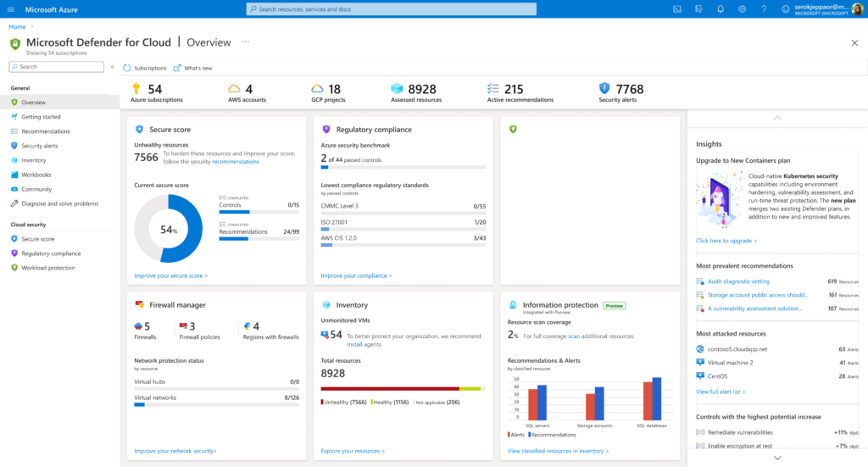Click the 54% secure score donut chart
This screenshot has width=868, height=467.
pos(169,229)
